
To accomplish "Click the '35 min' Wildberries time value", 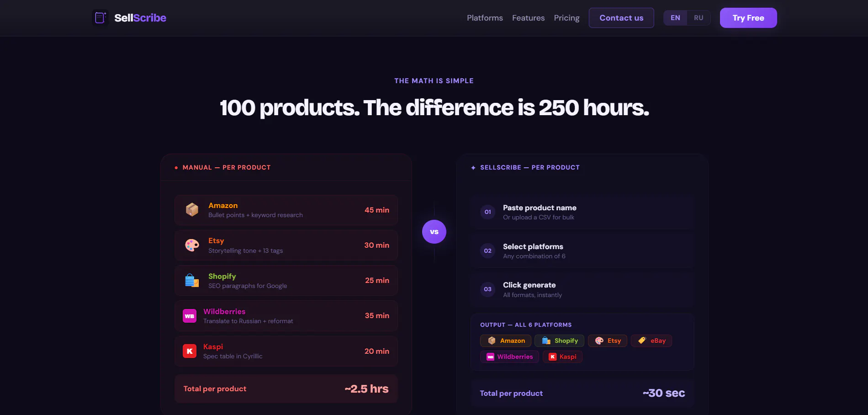I will coord(377,315).
